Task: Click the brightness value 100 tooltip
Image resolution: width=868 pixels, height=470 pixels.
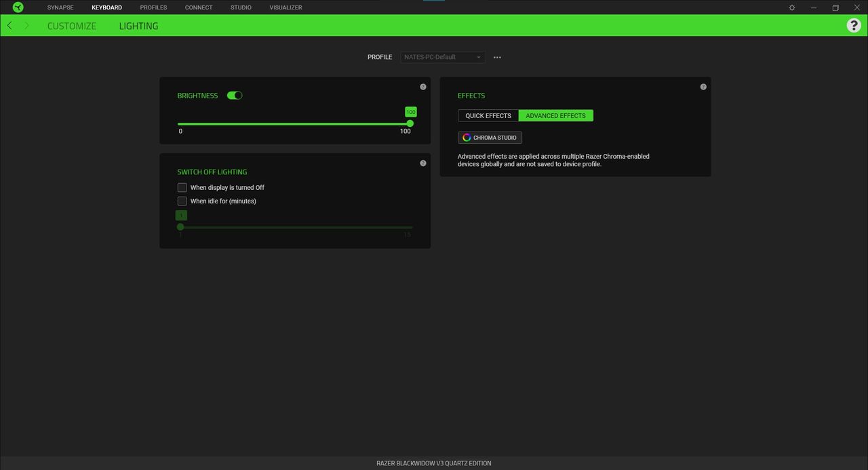Action: click(410, 112)
